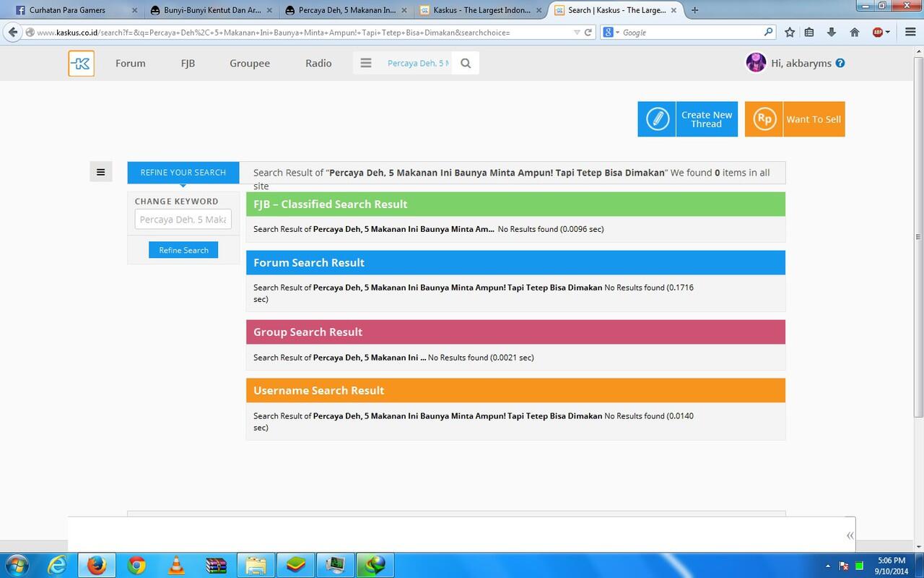The image size is (924, 578).
Task: Switch to Kaskus - The Largest Indon... tab
Action: point(482,10)
